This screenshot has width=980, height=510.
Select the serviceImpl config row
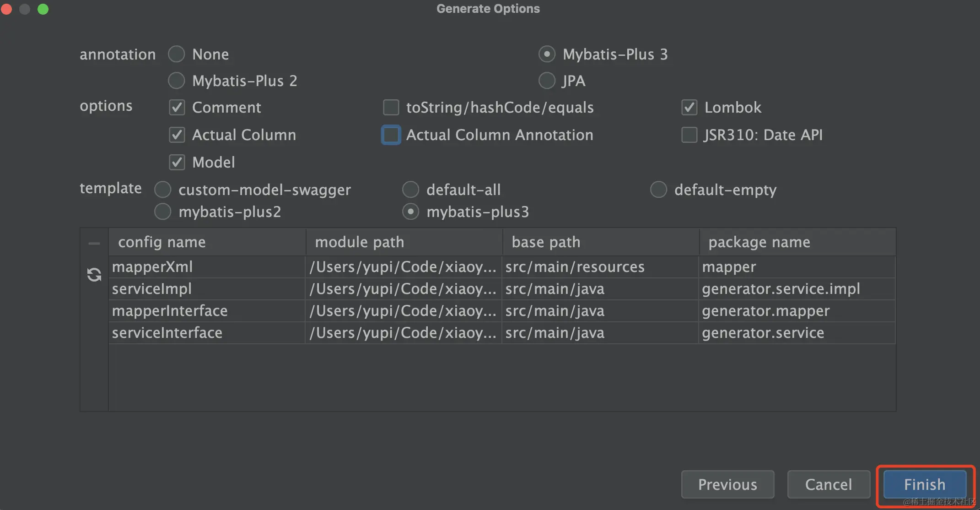[x=502, y=289]
